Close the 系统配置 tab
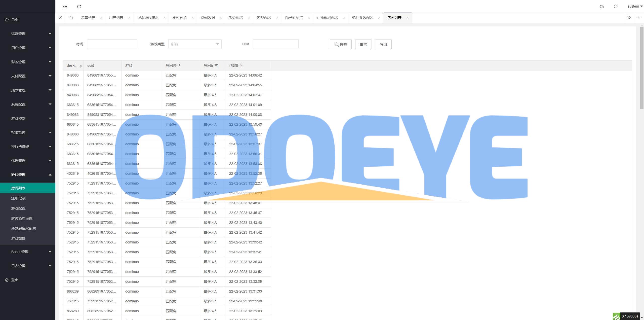This screenshot has height=320, width=644. [x=249, y=18]
